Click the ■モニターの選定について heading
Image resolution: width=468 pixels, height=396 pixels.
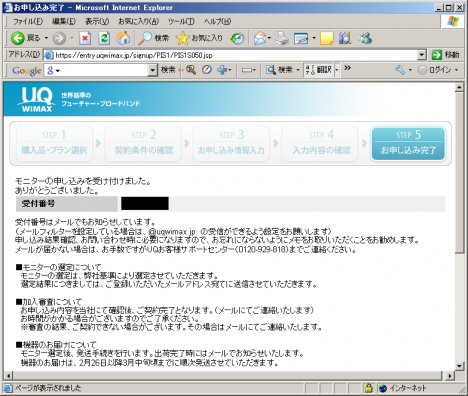pyautogui.click(x=58, y=267)
